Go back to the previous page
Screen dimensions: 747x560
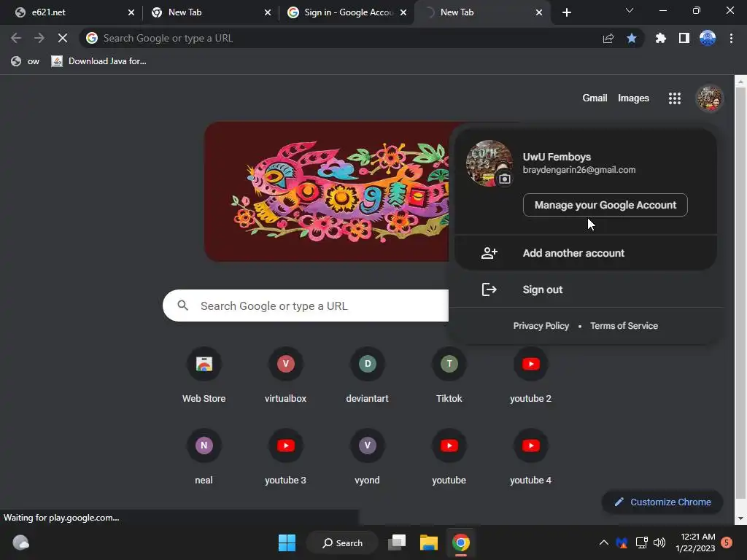point(16,38)
